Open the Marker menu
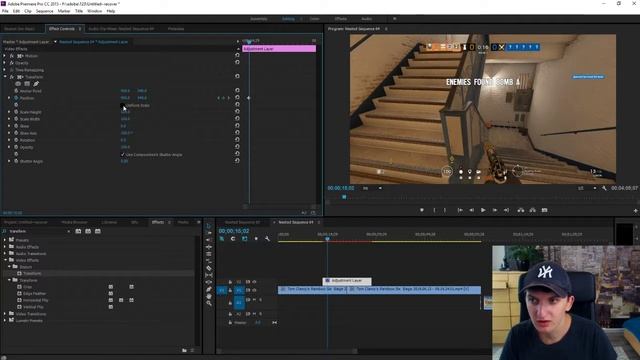 (x=64, y=11)
